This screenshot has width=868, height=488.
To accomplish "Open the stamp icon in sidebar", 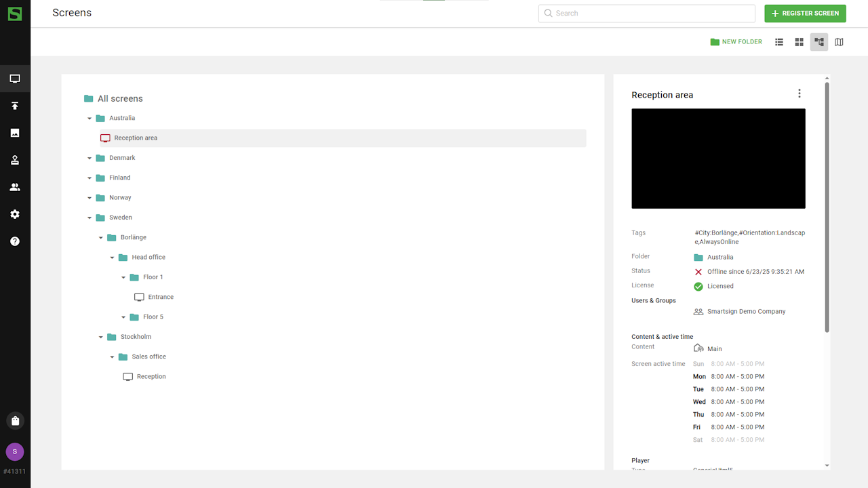I will [x=15, y=160].
